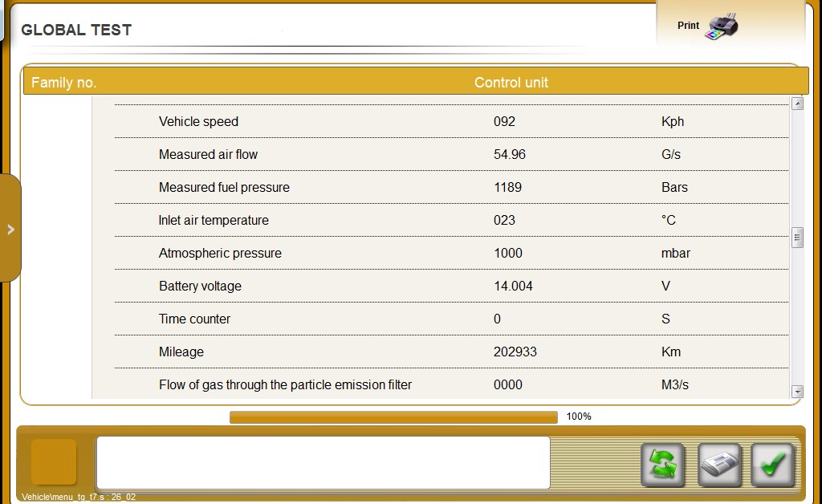Click the inlet temperature value 023
Screen dimensions: 822x504
click(504, 221)
